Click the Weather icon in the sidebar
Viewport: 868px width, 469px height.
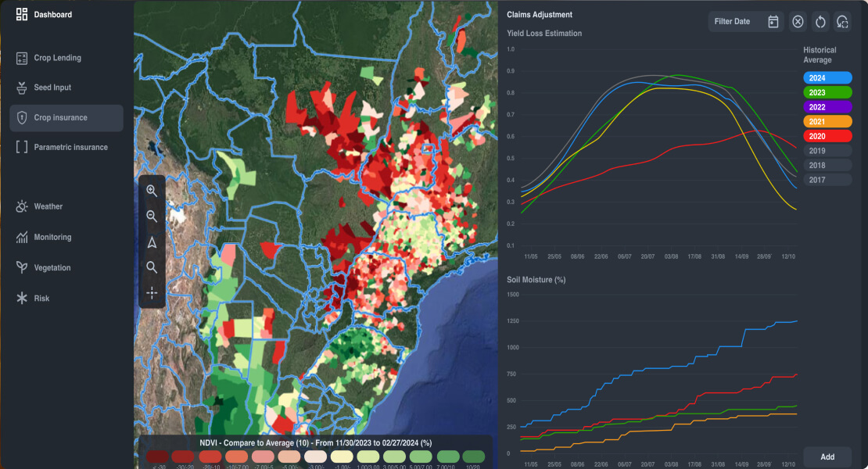(x=23, y=206)
